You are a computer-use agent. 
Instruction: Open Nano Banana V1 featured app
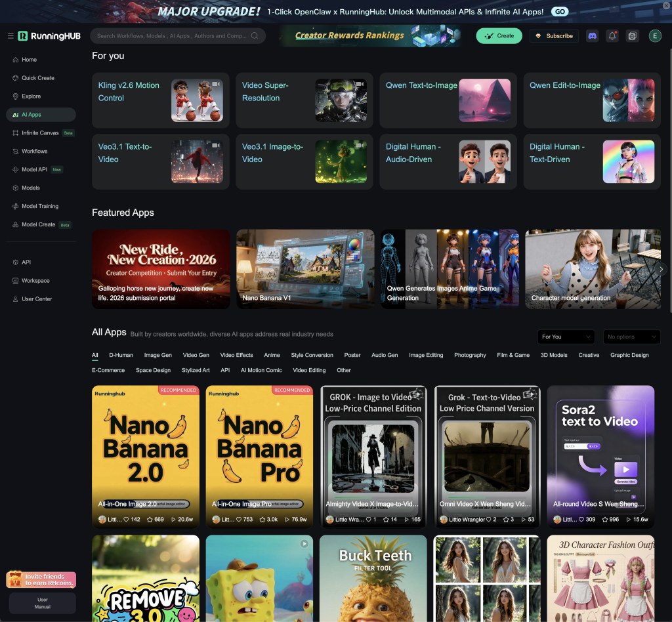pos(305,269)
